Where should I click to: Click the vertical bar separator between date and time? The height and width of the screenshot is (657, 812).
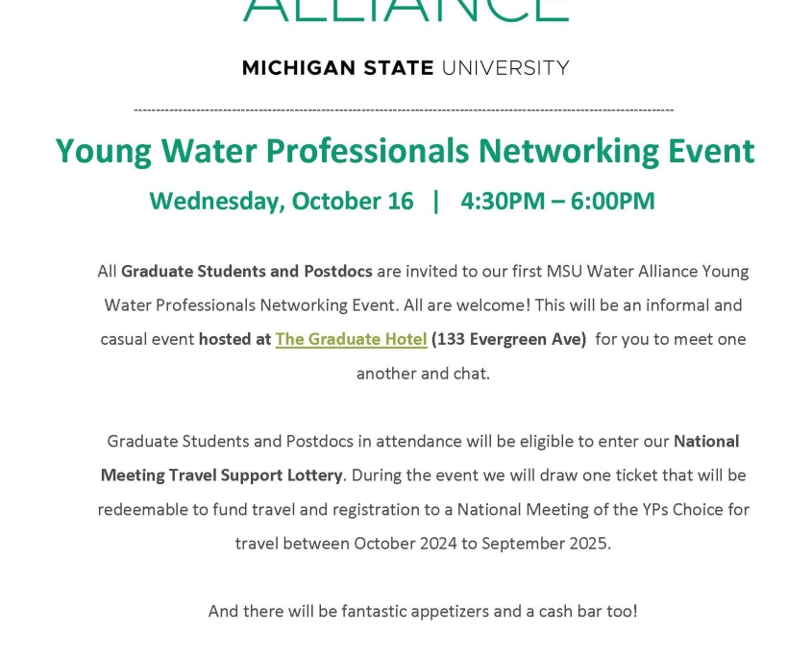(436, 202)
